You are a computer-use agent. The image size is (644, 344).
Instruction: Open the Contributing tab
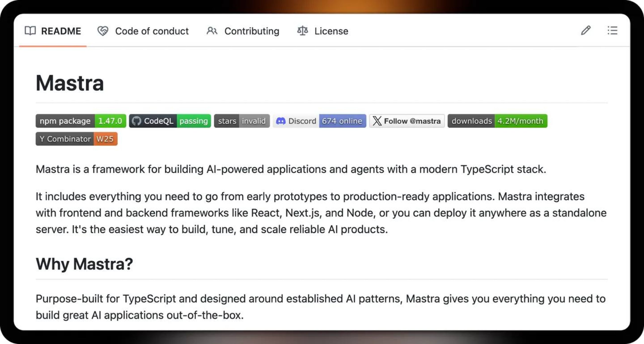[x=243, y=31]
